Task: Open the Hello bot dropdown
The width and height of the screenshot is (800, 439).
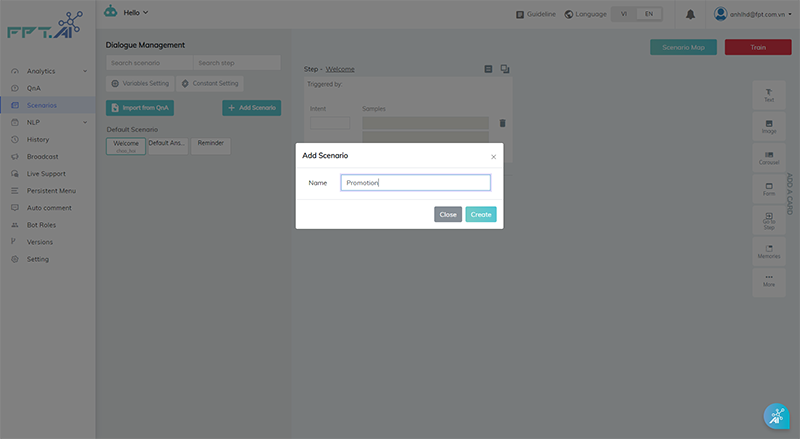Action: tap(136, 13)
